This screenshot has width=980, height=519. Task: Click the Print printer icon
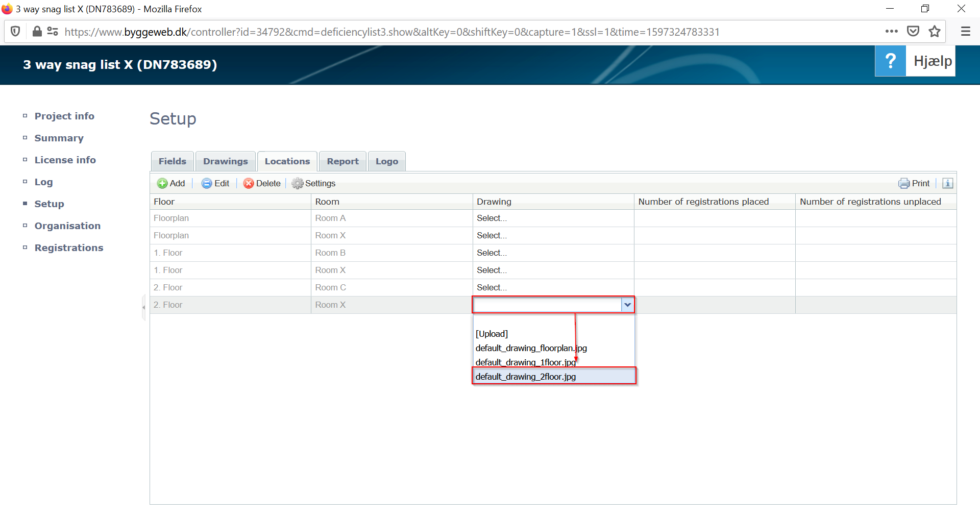pos(904,183)
